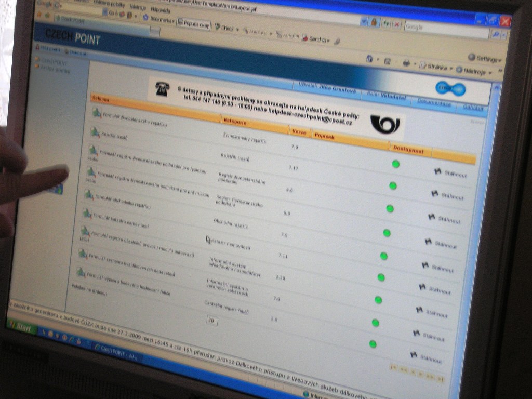The image size is (532, 399).
Task: Click Stáhnout for Rejstřík trestů
Action: pyautogui.click(x=447, y=195)
